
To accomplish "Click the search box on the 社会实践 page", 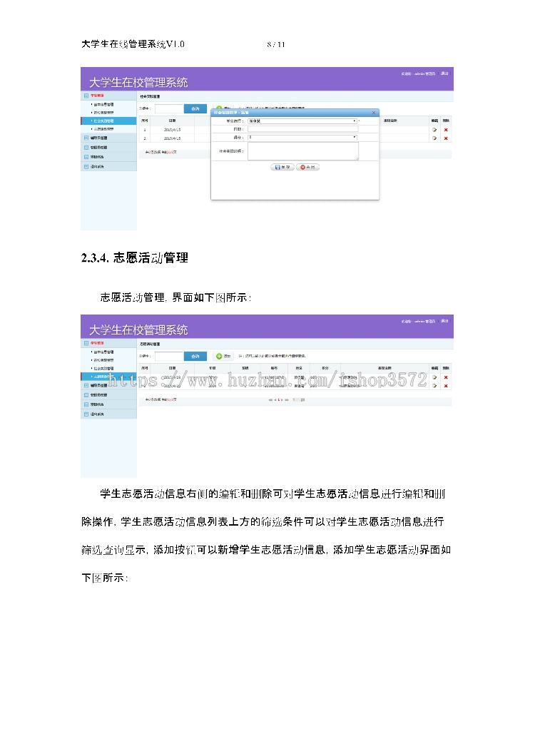I will click(169, 109).
